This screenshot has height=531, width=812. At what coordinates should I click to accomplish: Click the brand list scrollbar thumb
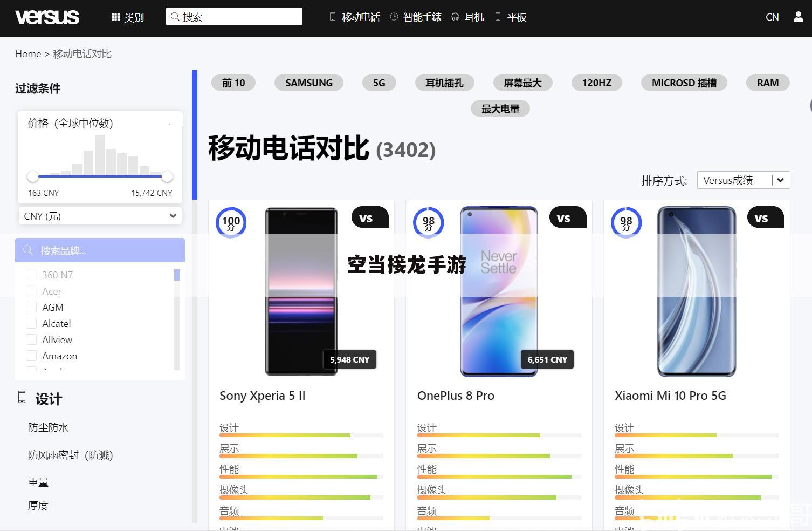point(177,275)
